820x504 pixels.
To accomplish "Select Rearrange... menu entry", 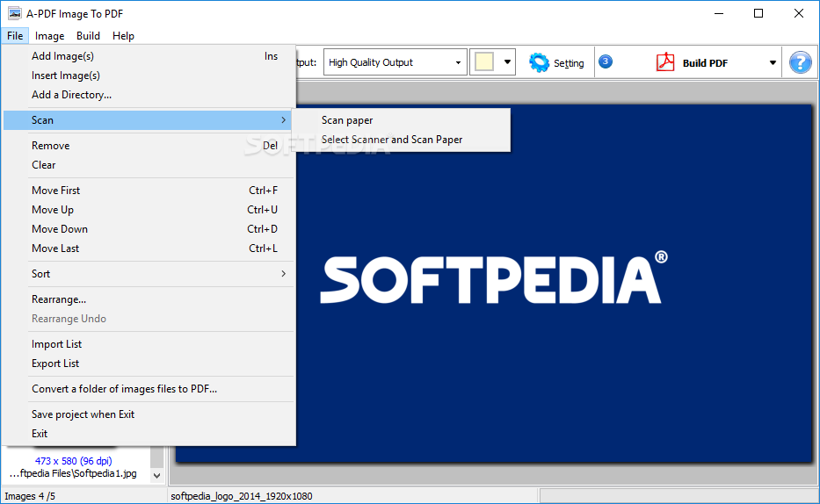I will click(149, 299).
